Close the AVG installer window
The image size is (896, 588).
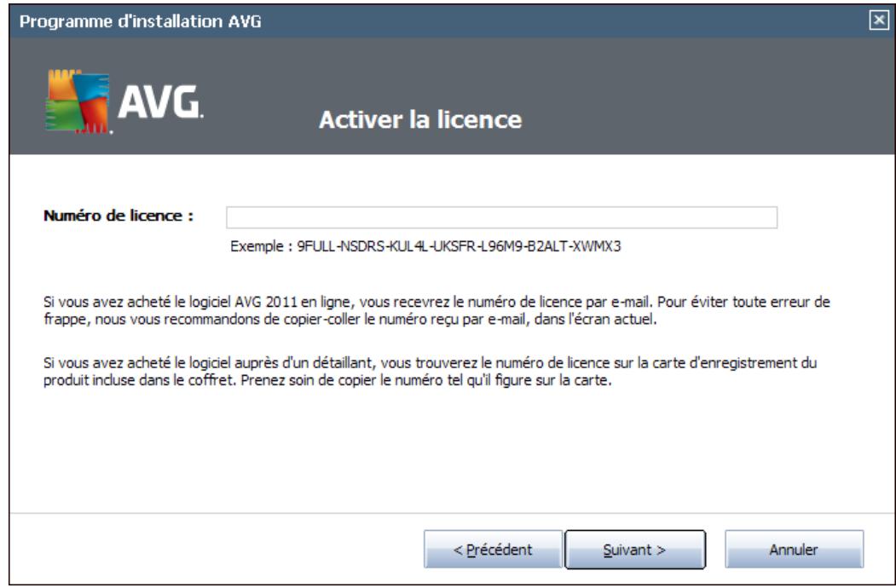(x=879, y=20)
